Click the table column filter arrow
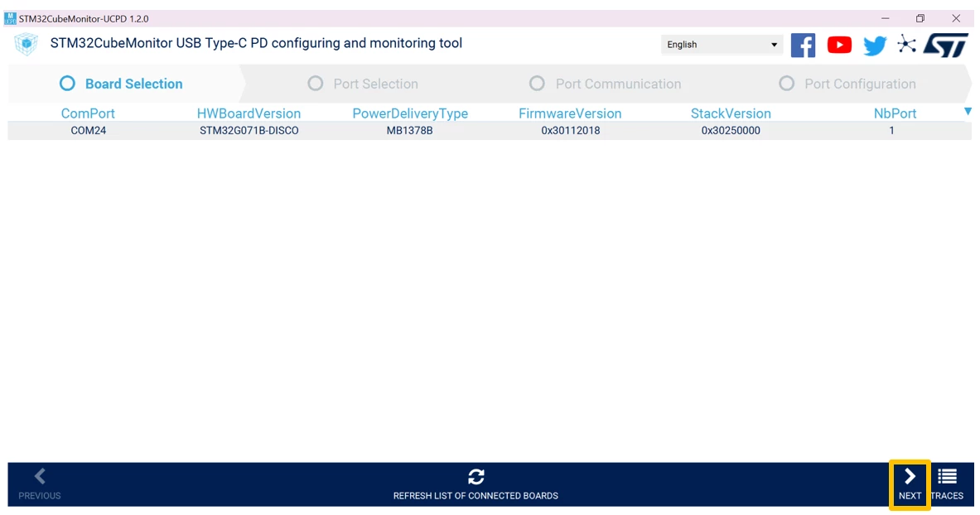 (968, 112)
